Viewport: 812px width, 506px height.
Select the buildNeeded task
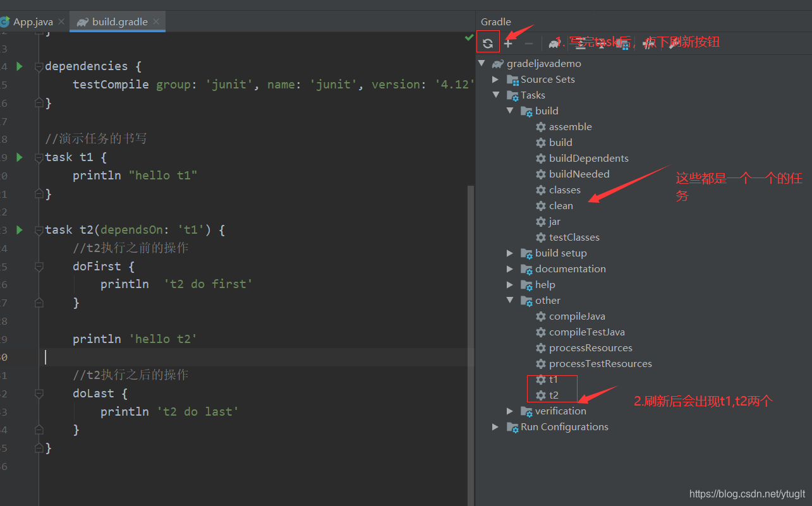click(579, 174)
